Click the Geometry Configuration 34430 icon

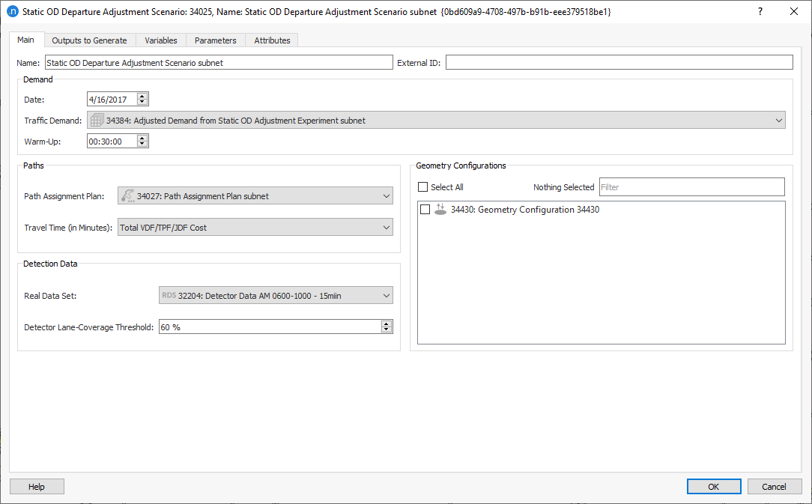click(x=440, y=209)
